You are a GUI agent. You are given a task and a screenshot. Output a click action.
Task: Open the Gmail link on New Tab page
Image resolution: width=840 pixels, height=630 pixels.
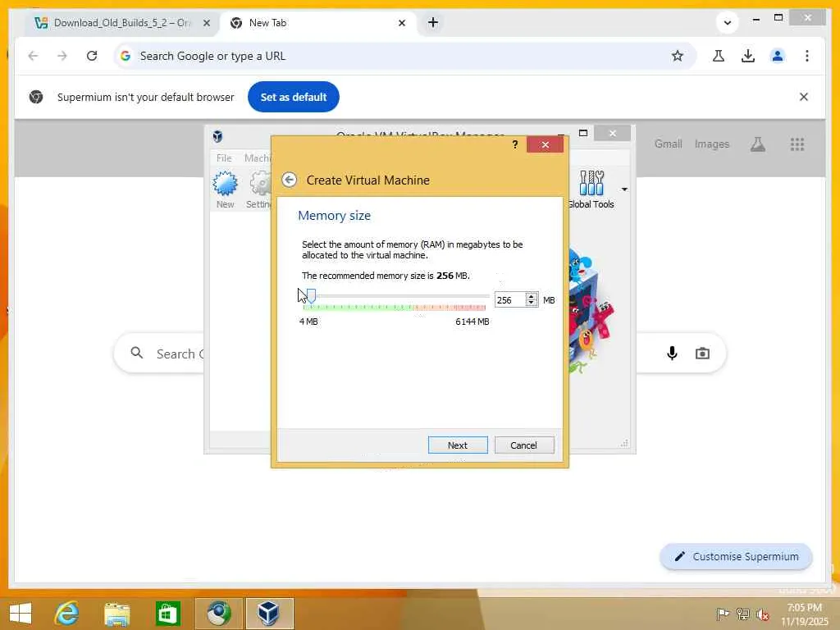(x=668, y=144)
